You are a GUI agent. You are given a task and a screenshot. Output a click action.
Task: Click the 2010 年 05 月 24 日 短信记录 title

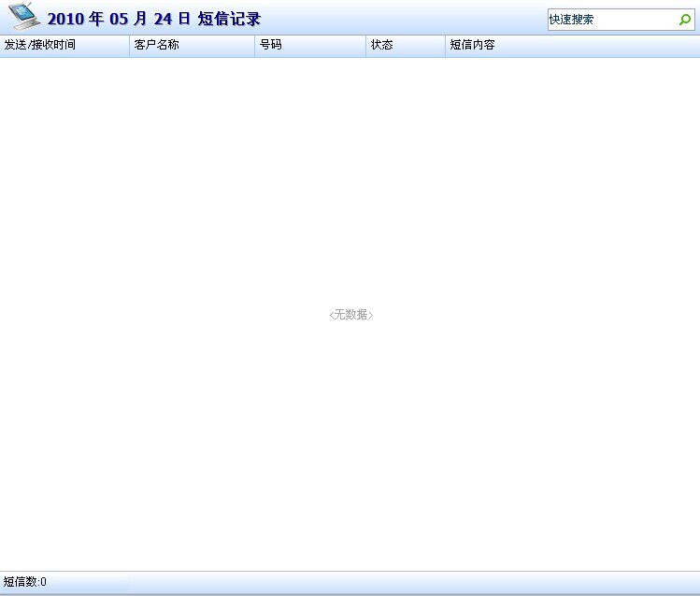[154, 19]
